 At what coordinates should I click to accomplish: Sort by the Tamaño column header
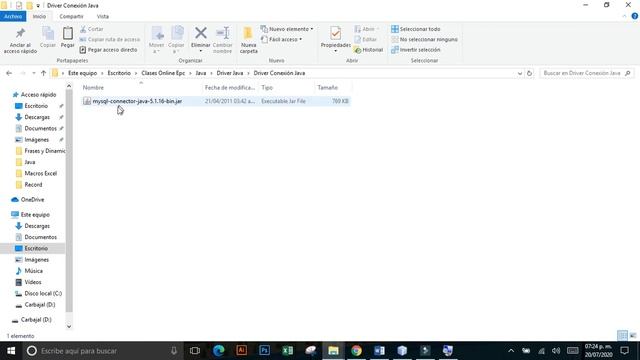tap(327, 87)
